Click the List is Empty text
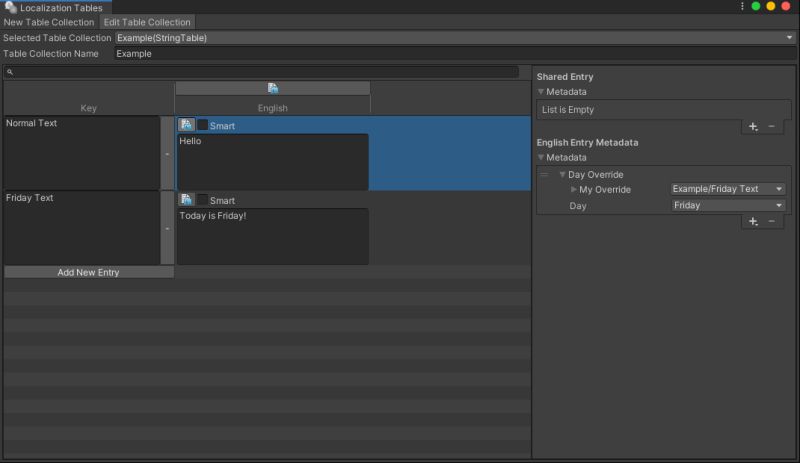This screenshot has width=800, height=463. [568, 110]
